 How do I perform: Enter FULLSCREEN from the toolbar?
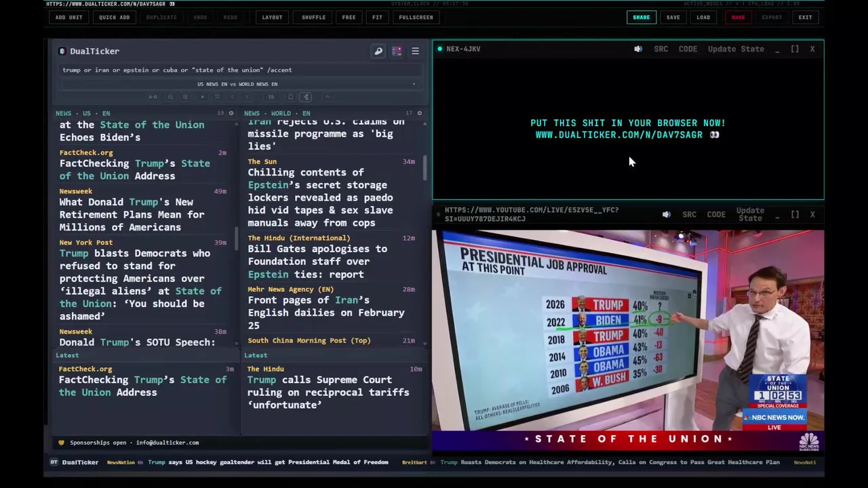416,18
